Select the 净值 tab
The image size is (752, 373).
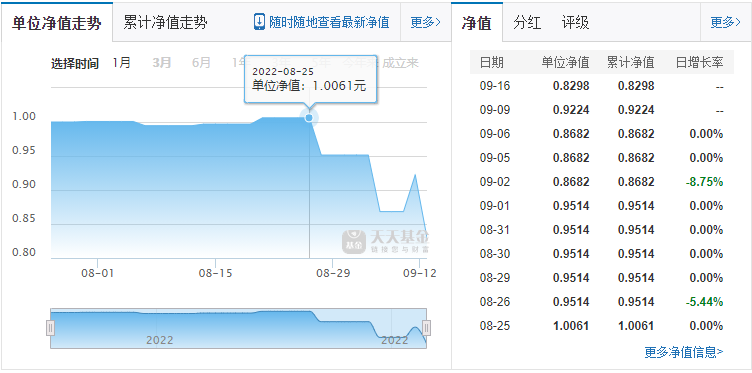tap(477, 23)
